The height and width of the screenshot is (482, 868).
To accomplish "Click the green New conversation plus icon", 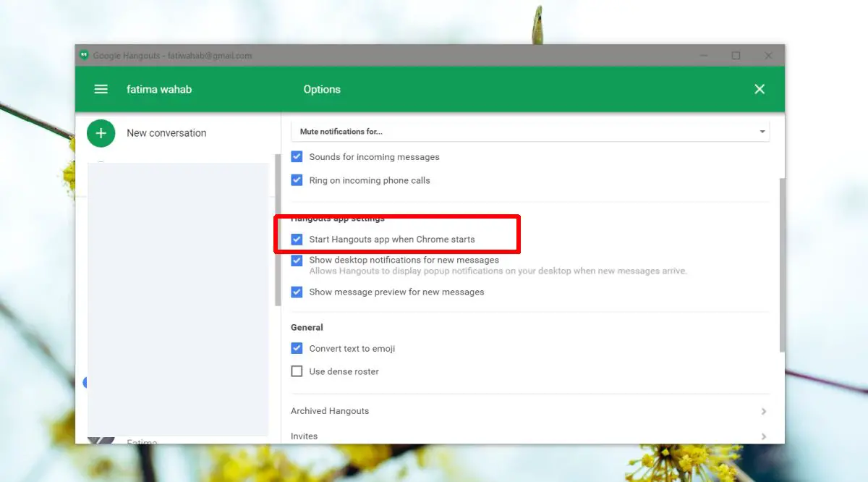I will [x=101, y=133].
